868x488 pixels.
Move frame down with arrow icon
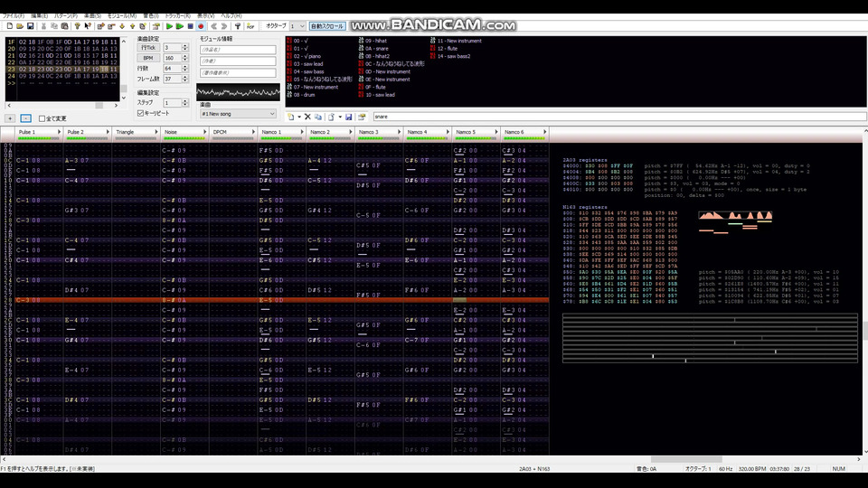(x=122, y=26)
